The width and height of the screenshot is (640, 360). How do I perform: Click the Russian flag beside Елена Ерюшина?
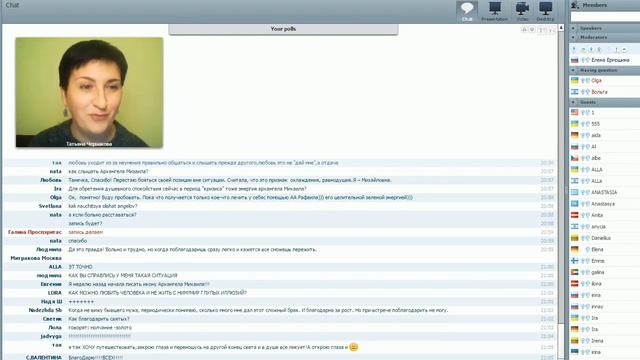pyautogui.click(x=575, y=60)
